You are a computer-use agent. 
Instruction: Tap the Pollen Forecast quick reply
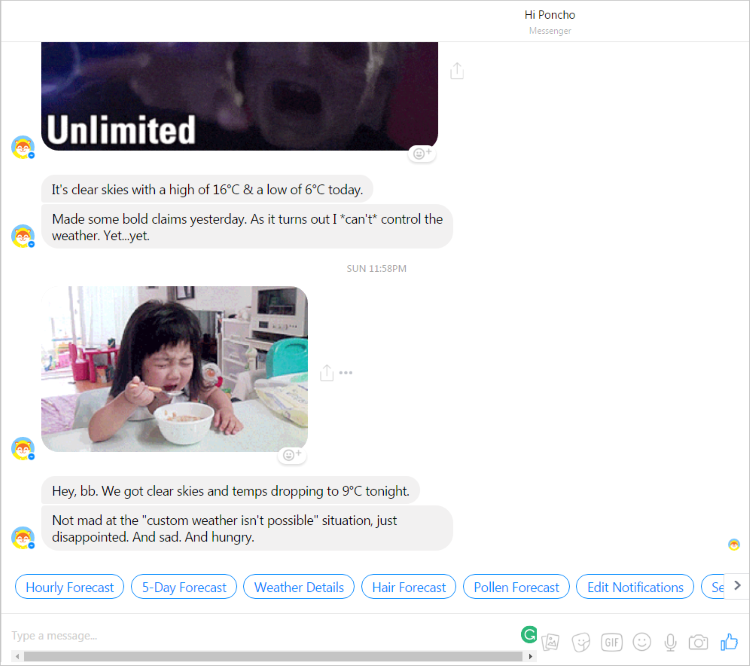tap(517, 587)
